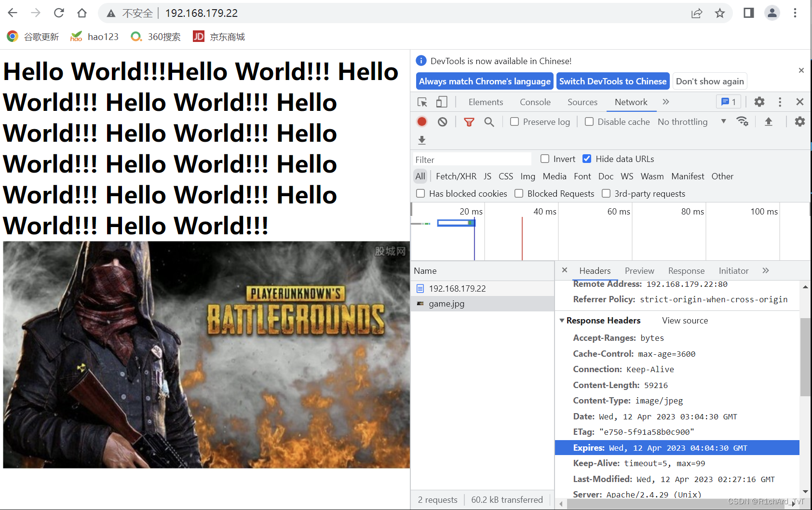Open the DevTools customize three-dot menu

(x=780, y=102)
